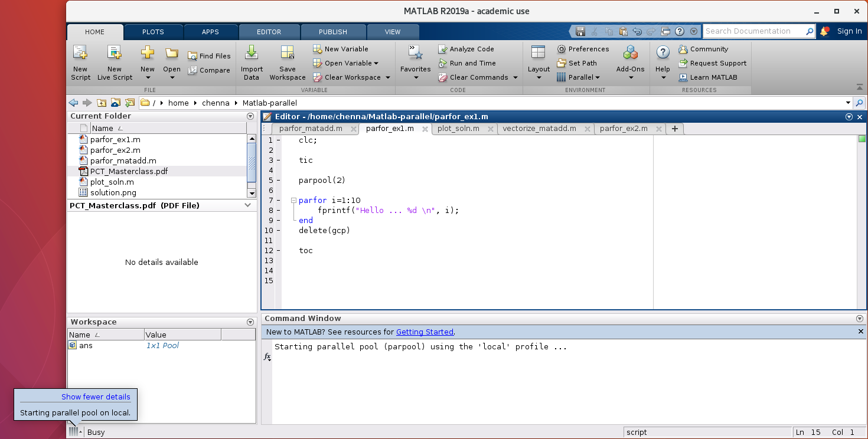Viewport: 868px width, 439px height.
Task: Click the Getting Started link
Action: click(425, 332)
